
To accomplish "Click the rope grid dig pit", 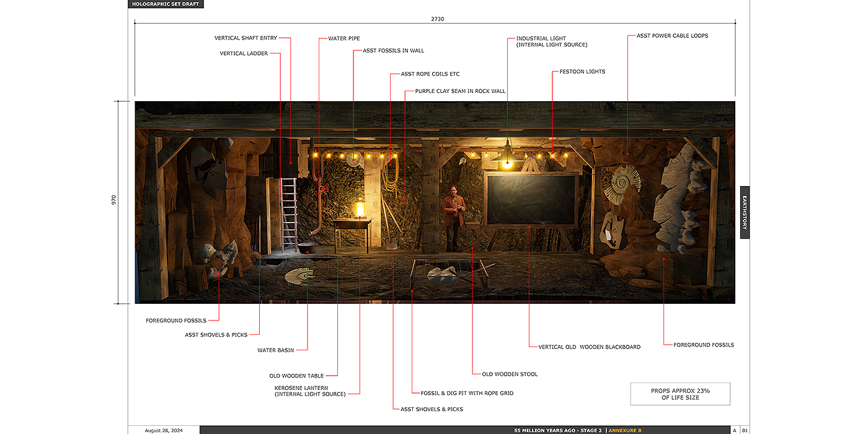I will click(448, 273).
